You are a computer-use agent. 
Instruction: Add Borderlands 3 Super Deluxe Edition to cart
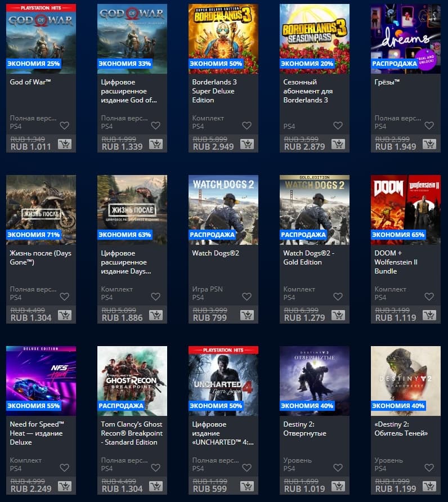tap(247, 144)
